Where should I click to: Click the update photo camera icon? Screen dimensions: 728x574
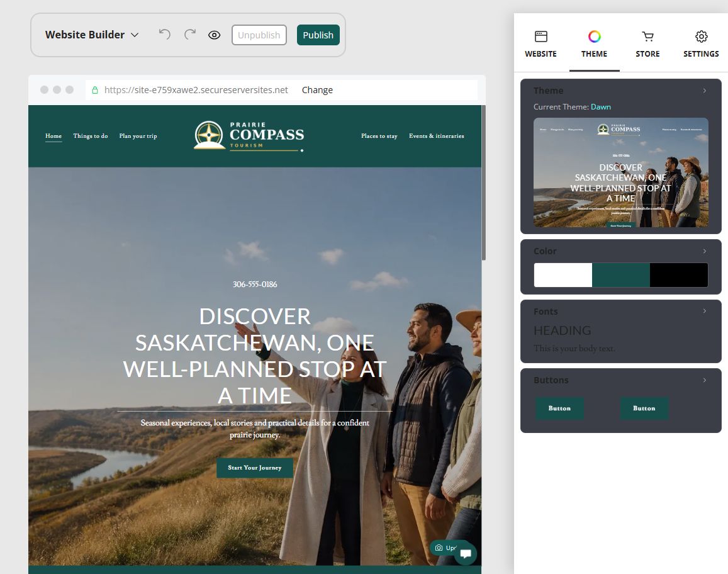pyautogui.click(x=439, y=548)
